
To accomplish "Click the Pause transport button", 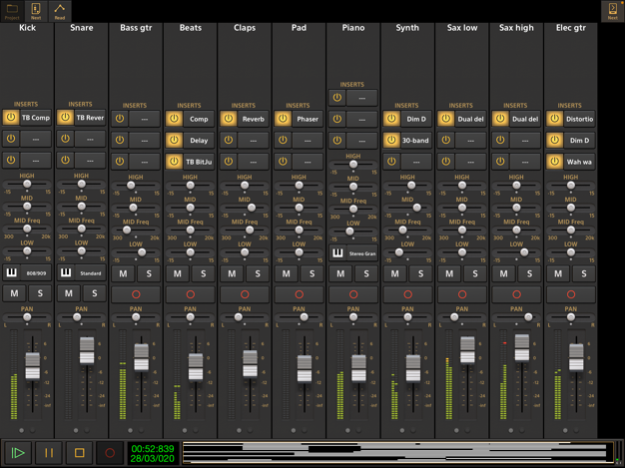I will pos(47,453).
